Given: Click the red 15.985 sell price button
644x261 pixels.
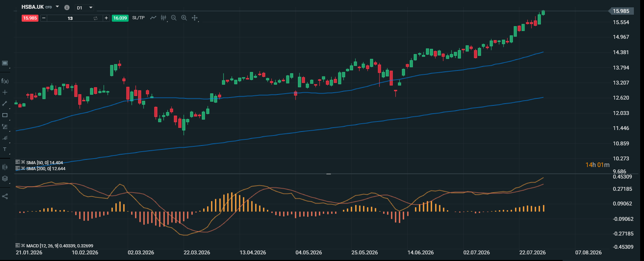Looking at the screenshot, I should [x=30, y=18].
